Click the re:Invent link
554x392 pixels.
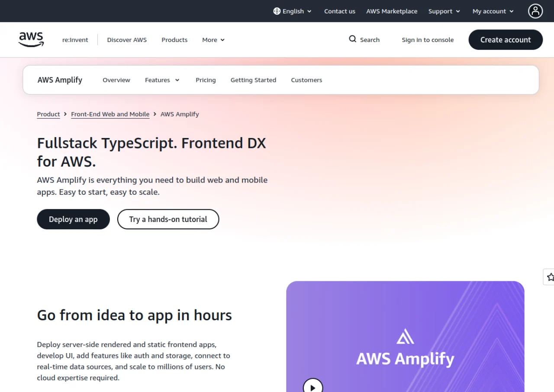click(x=75, y=40)
